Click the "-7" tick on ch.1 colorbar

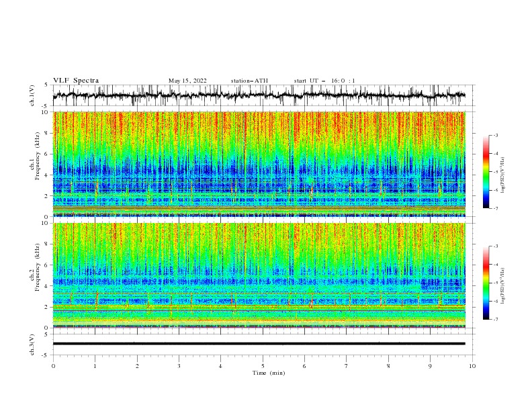point(495,208)
